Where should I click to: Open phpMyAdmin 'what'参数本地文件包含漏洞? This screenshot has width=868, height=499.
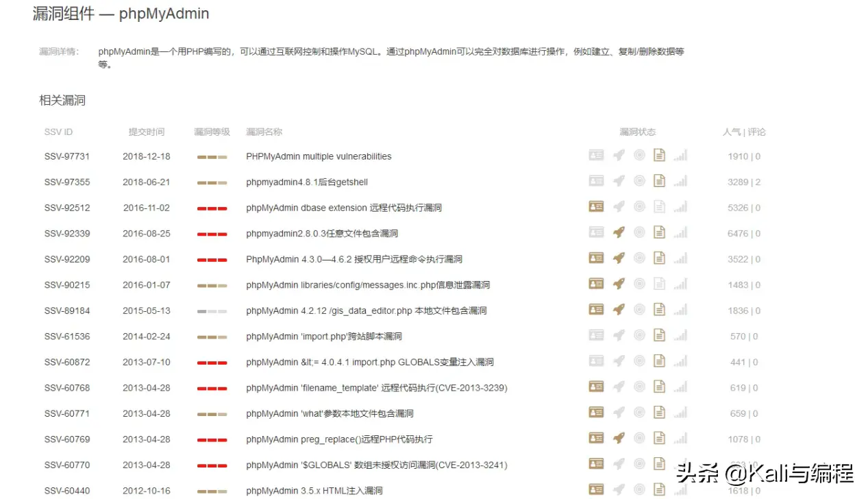(x=330, y=414)
